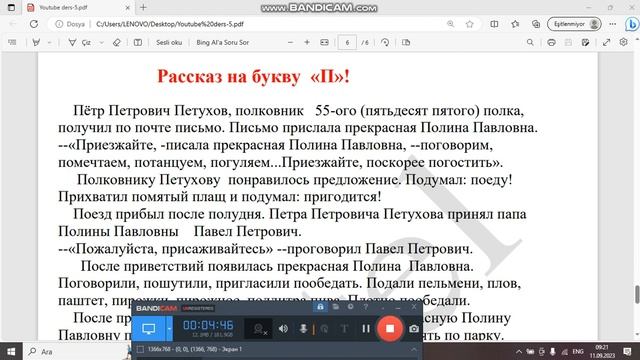Rotate the PDF page
The height and width of the screenshot is (360, 640).
coord(385,42)
